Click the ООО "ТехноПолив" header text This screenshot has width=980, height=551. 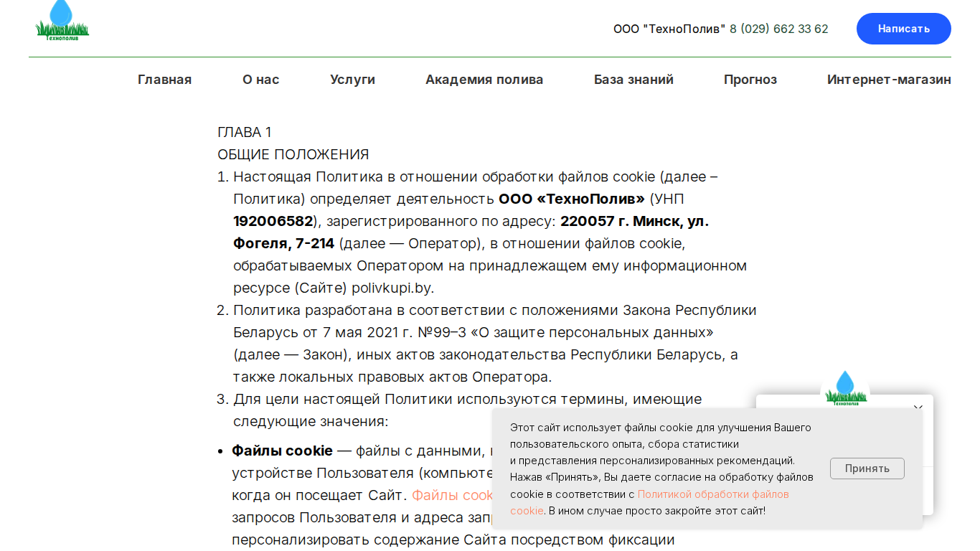point(669,29)
